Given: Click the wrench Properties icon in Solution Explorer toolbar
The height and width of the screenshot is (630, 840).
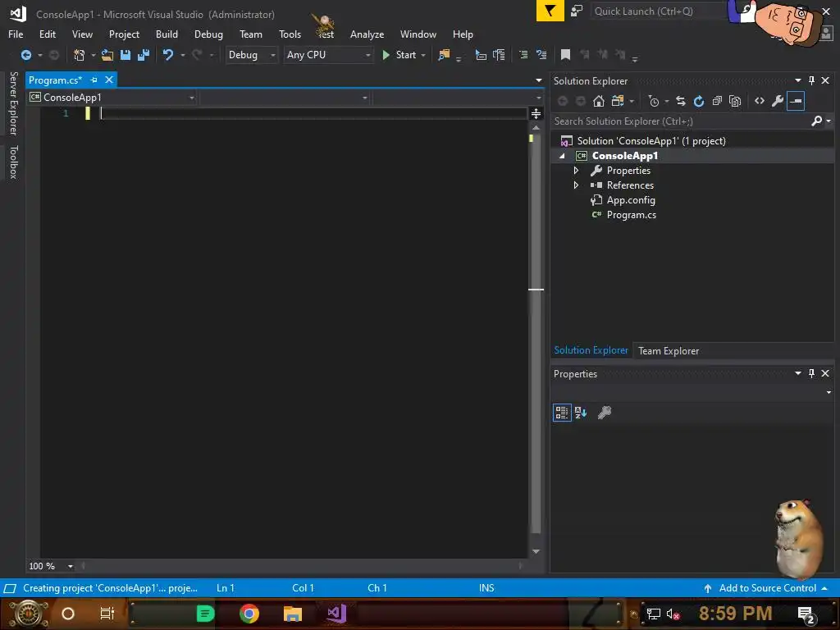Looking at the screenshot, I should click(778, 101).
